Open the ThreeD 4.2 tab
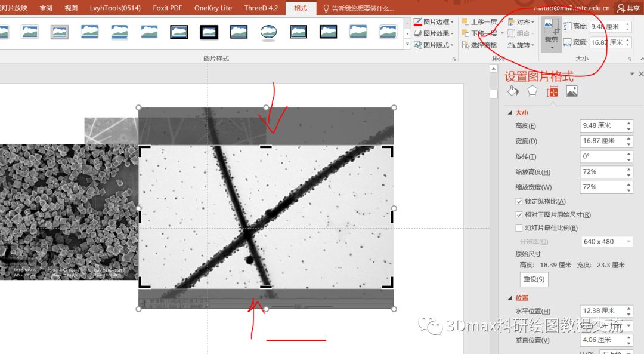This screenshot has width=644, height=354. click(x=261, y=8)
